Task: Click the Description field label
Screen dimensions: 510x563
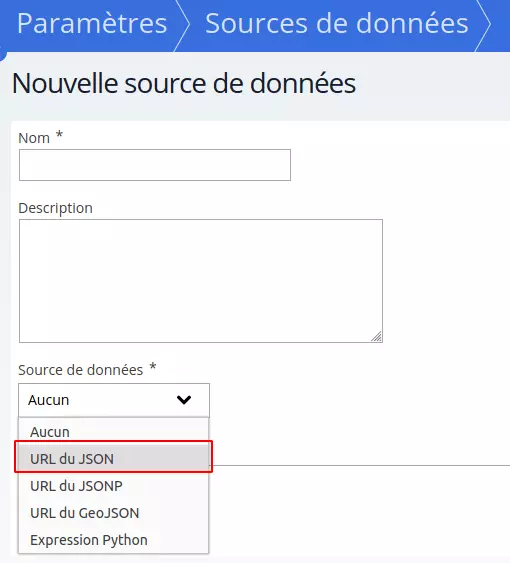Action: pos(56,208)
